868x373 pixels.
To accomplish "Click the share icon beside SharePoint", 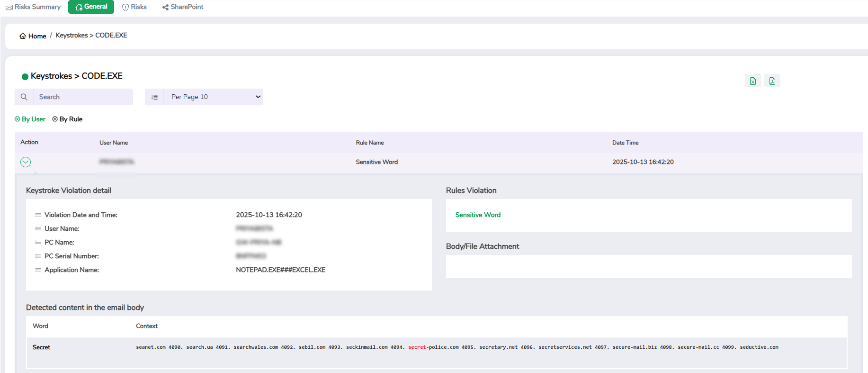I will (x=165, y=7).
